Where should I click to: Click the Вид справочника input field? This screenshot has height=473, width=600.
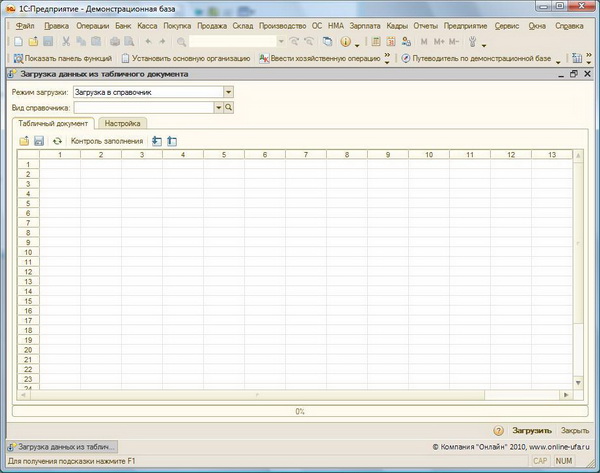[x=144, y=108]
